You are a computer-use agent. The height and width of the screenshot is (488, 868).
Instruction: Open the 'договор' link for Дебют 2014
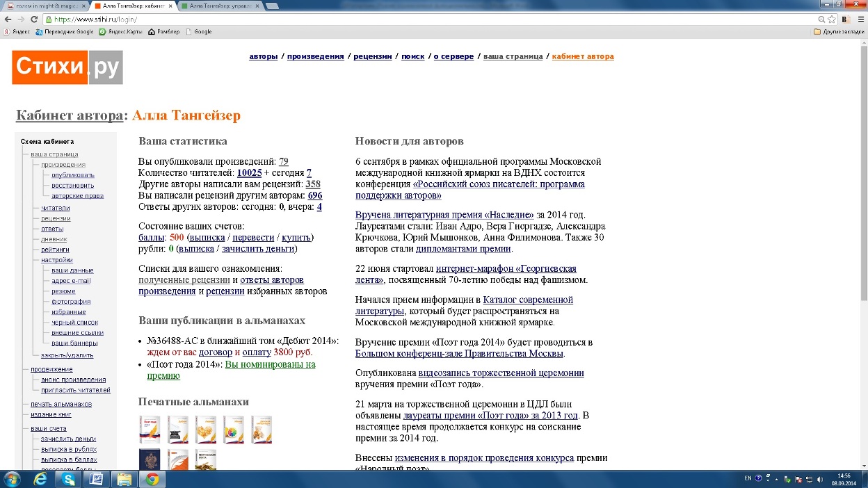tap(216, 352)
